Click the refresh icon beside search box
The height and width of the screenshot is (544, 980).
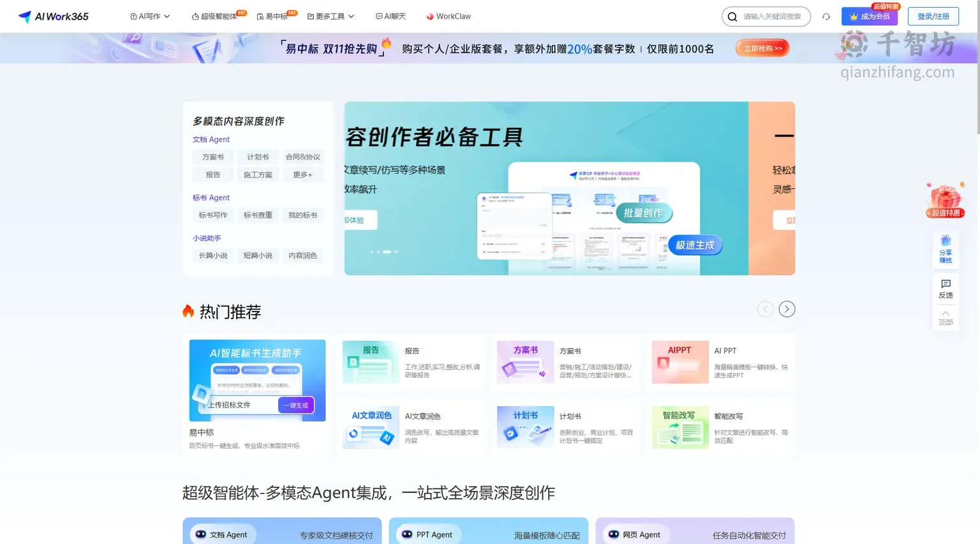coord(826,17)
